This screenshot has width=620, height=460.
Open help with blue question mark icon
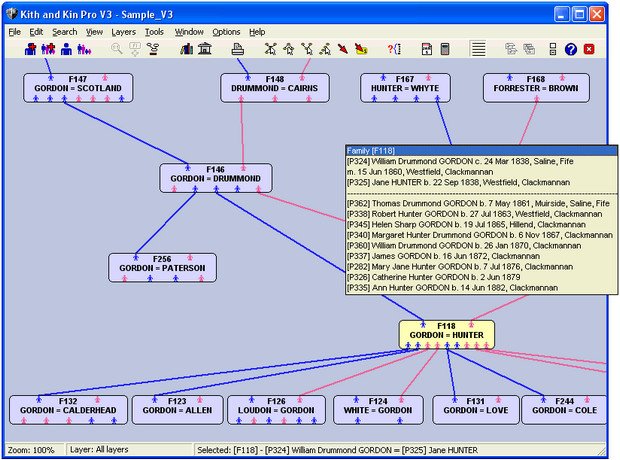[571, 49]
